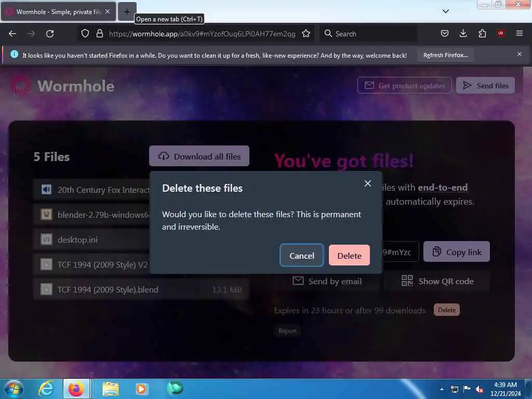Open the Windows Start menu
532x399 pixels.
coord(14,389)
